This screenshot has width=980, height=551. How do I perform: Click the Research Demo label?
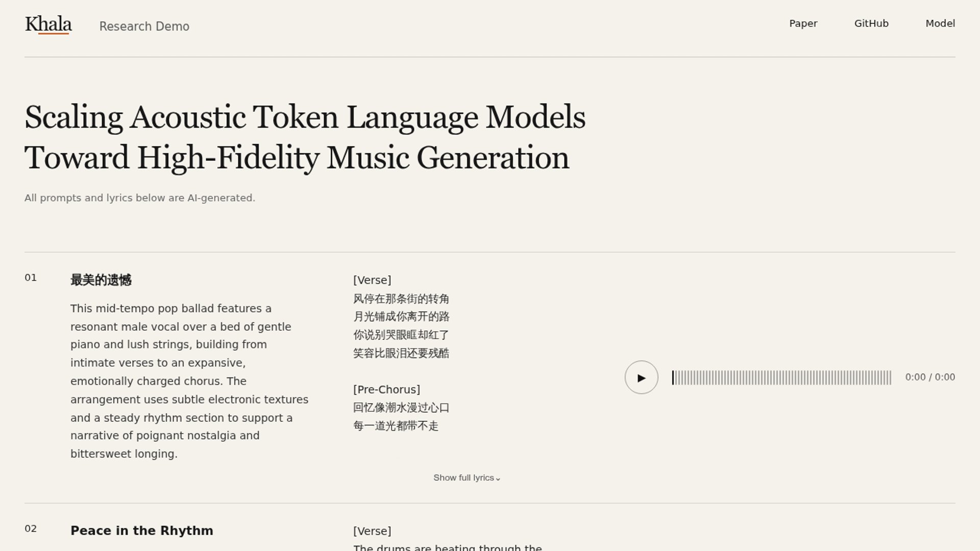[x=144, y=27]
